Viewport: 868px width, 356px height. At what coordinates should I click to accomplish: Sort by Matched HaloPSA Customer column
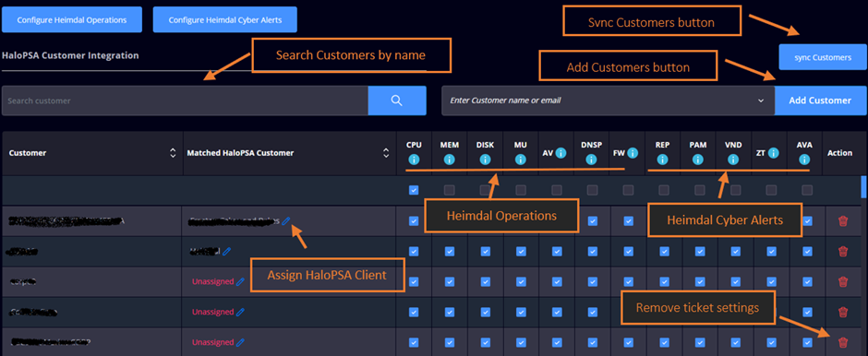pyautogui.click(x=386, y=153)
